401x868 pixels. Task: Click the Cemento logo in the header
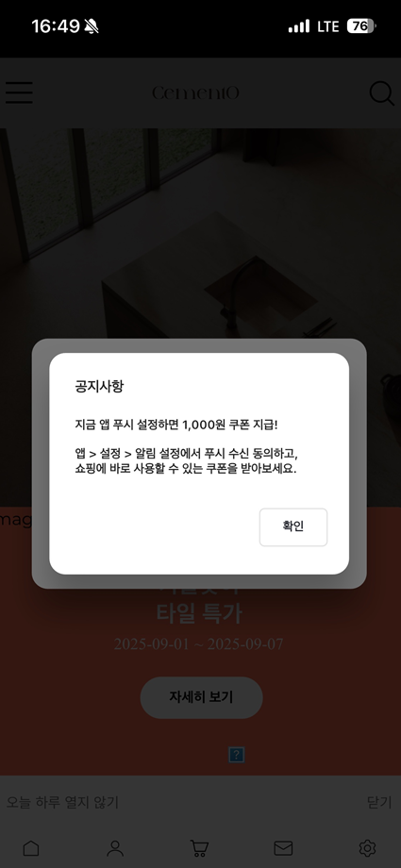(x=195, y=93)
